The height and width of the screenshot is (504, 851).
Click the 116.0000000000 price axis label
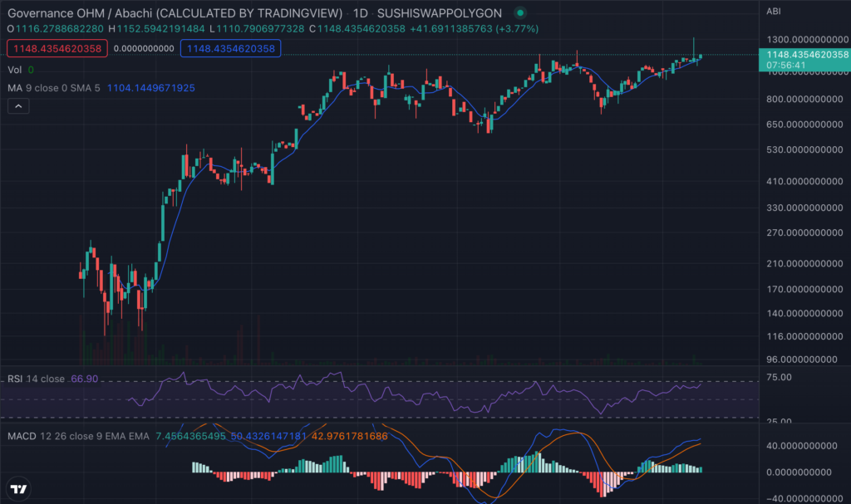click(x=804, y=336)
